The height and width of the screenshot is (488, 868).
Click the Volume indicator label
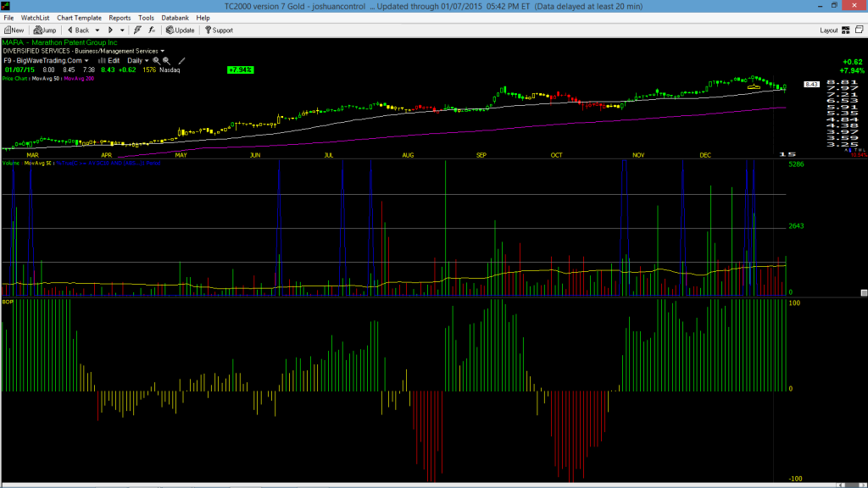pyautogui.click(x=11, y=164)
